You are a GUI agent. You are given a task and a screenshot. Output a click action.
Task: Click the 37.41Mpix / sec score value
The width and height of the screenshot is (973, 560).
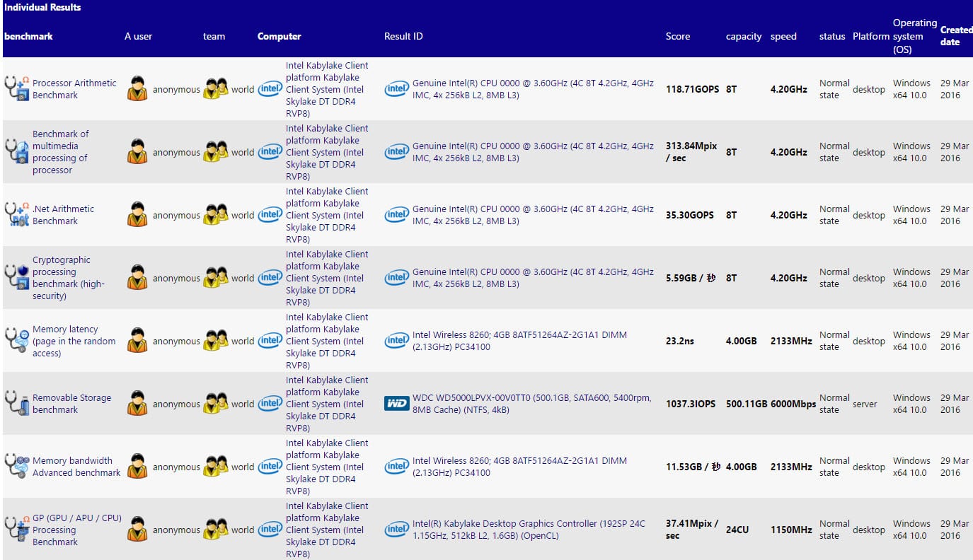(692, 530)
